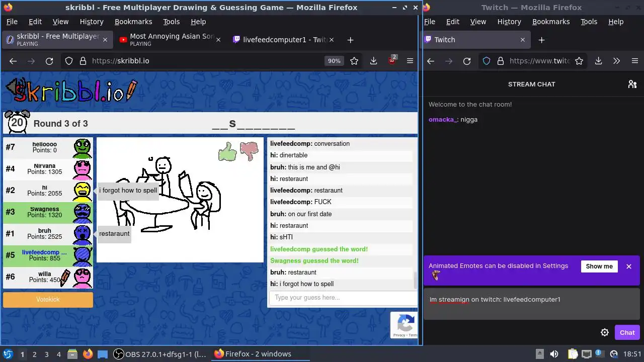Image resolution: width=644 pixels, height=362 pixels.
Task: Click the Twitch chat message text box
Action: [532, 305]
